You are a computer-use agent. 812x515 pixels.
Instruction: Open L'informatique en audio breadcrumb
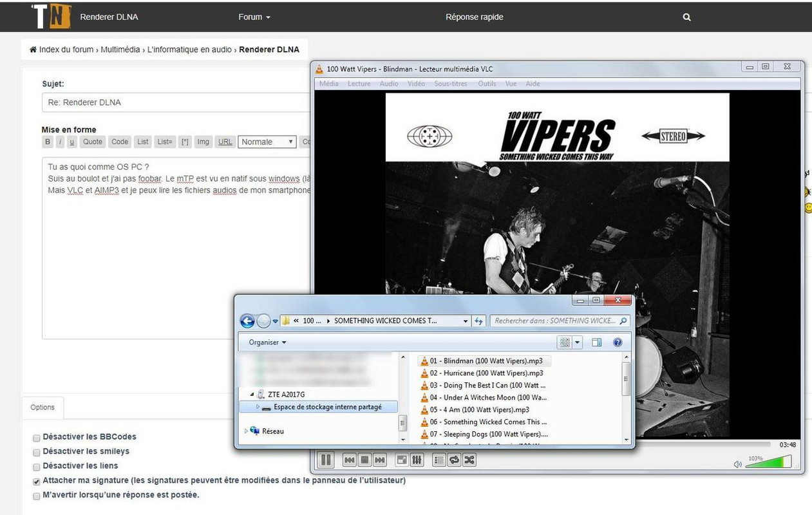coord(190,50)
